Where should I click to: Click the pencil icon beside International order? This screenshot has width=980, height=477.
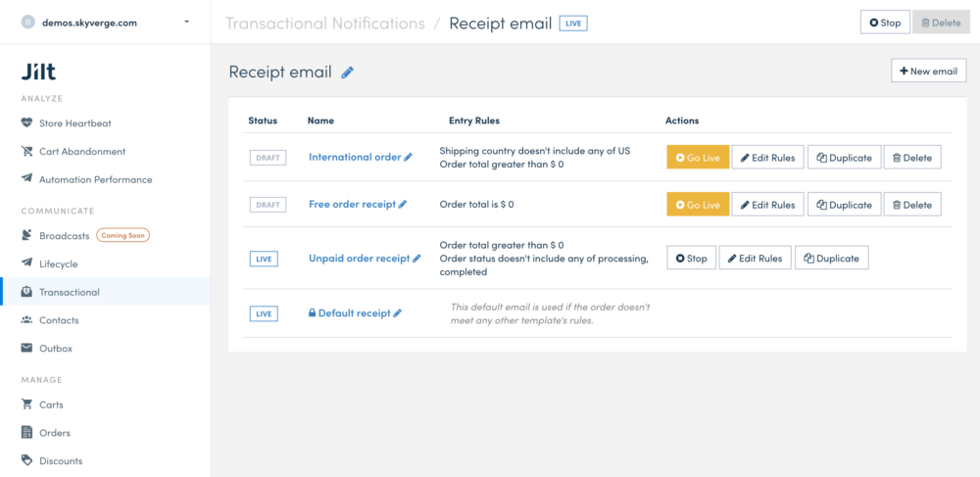pos(408,158)
